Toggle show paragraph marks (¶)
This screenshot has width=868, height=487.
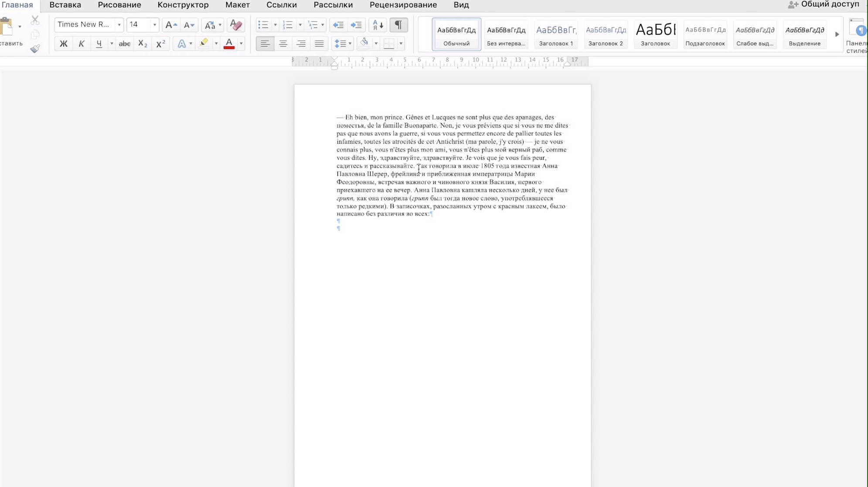point(398,25)
